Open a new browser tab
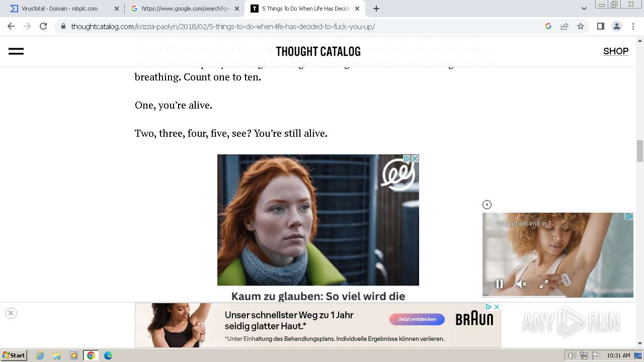The width and height of the screenshot is (644, 362). point(376,9)
